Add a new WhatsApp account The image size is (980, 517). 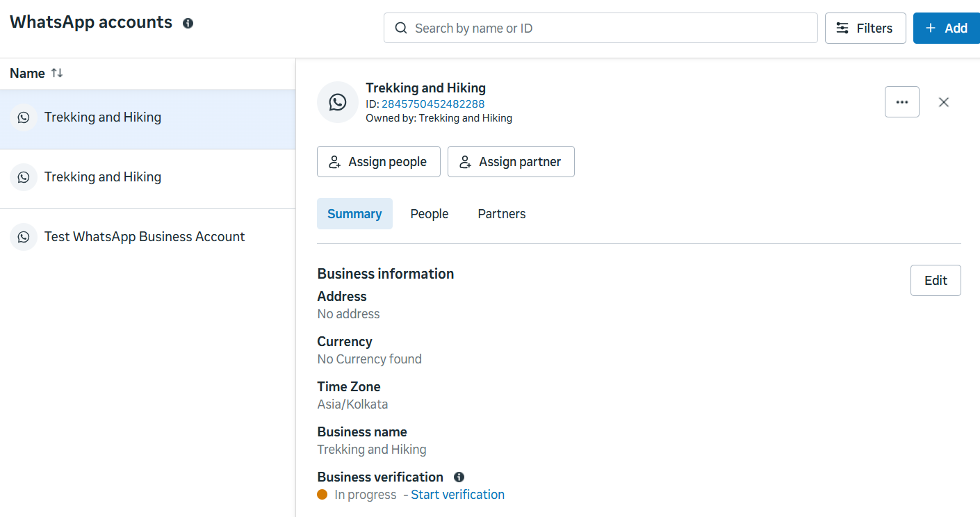(946, 28)
